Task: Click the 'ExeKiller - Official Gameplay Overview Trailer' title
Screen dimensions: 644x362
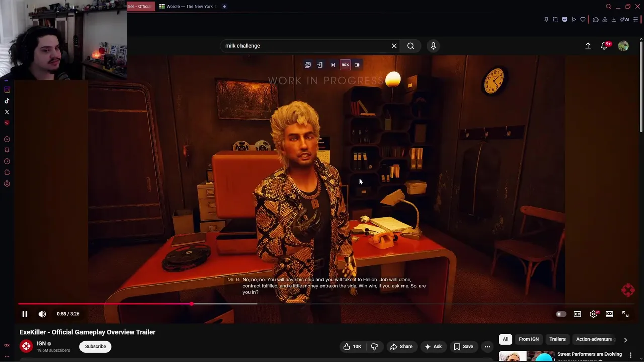Action: [x=88, y=332]
